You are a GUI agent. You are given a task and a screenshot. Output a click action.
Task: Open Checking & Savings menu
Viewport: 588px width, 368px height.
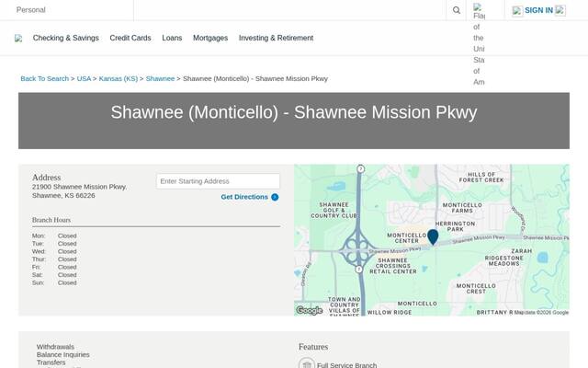click(65, 38)
